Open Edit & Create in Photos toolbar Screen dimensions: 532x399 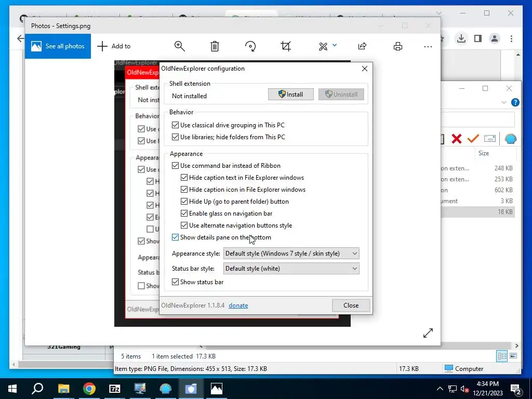point(323,46)
